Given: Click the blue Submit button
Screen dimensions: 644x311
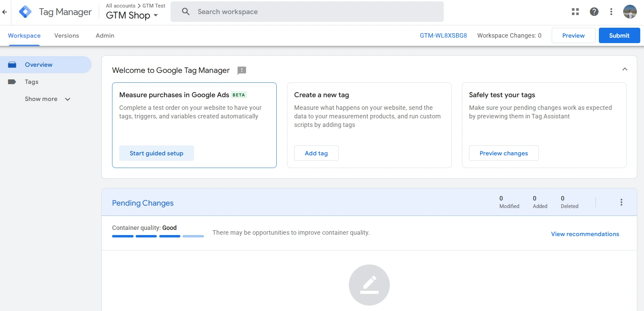Looking at the screenshot, I should pos(619,36).
